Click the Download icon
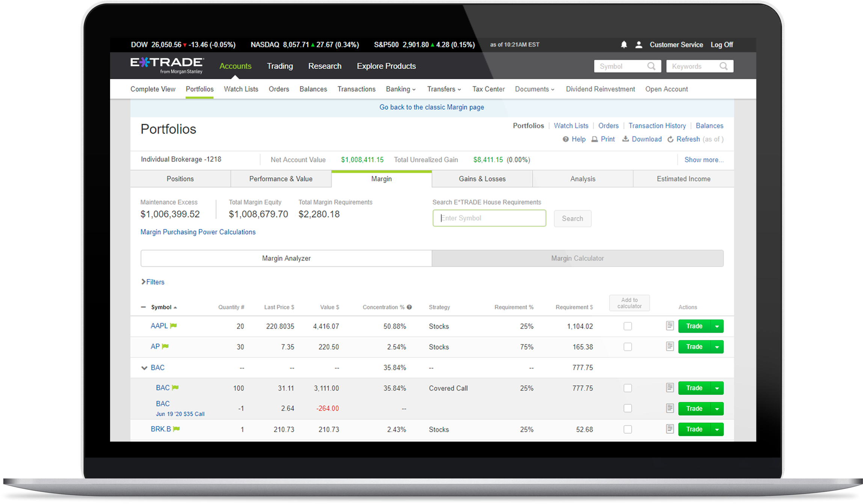This screenshot has height=504, width=863. 626,139
